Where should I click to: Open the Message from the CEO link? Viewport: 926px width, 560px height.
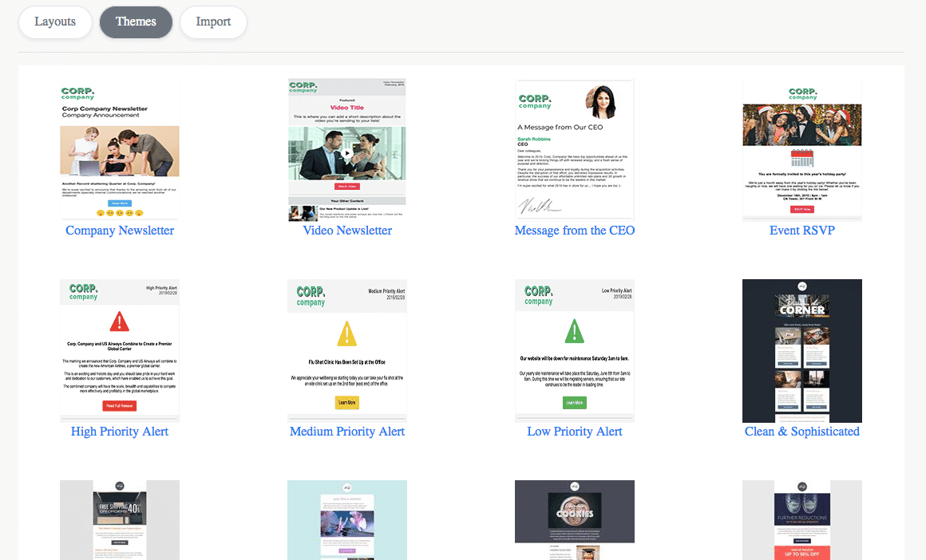pyautogui.click(x=574, y=230)
